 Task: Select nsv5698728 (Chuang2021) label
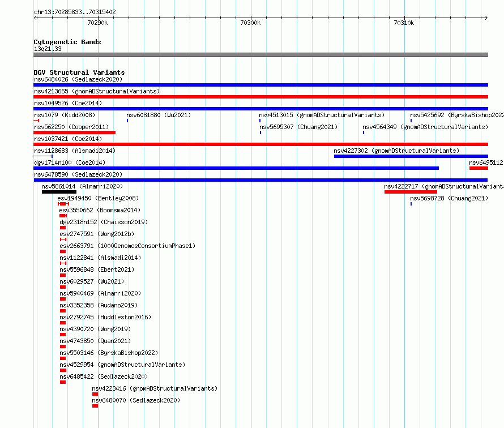tap(449, 198)
